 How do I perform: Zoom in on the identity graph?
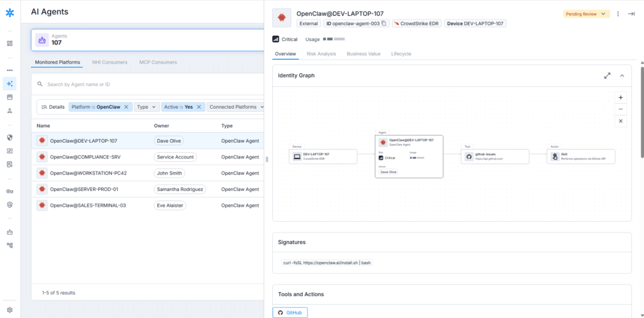621,97
